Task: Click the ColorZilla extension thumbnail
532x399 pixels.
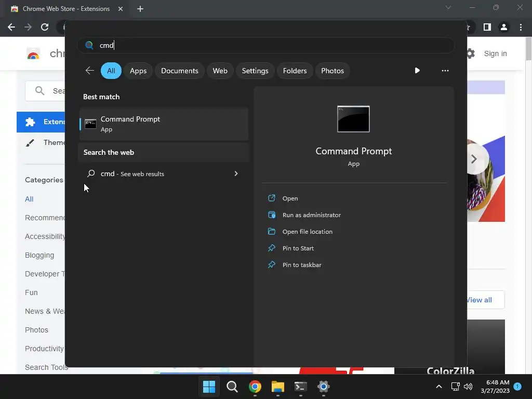Action: (x=449, y=347)
